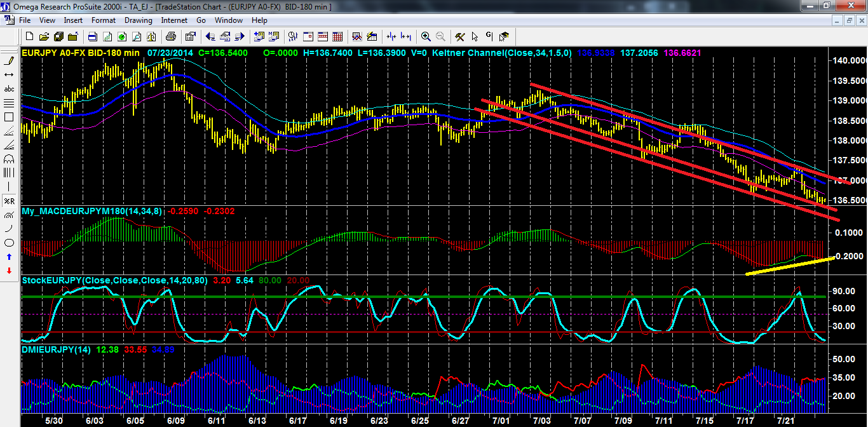Click the Open folder toolbar icon
The image size is (868, 427).
(x=45, y=36)
